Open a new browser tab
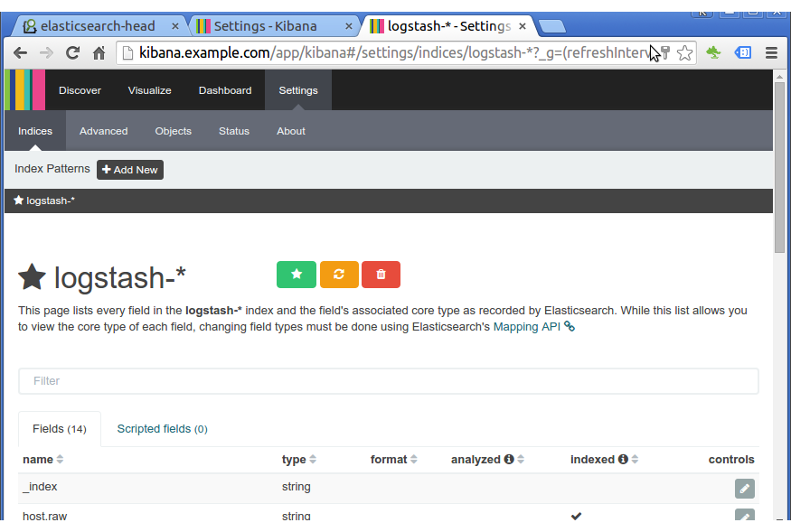The image size is (791, 532). tap(551, 27)
